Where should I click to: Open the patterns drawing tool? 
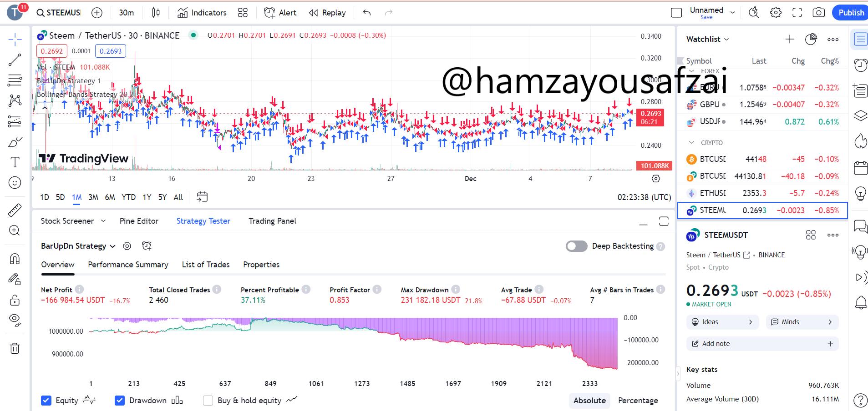pyautogui.click(x=15, y=100)
